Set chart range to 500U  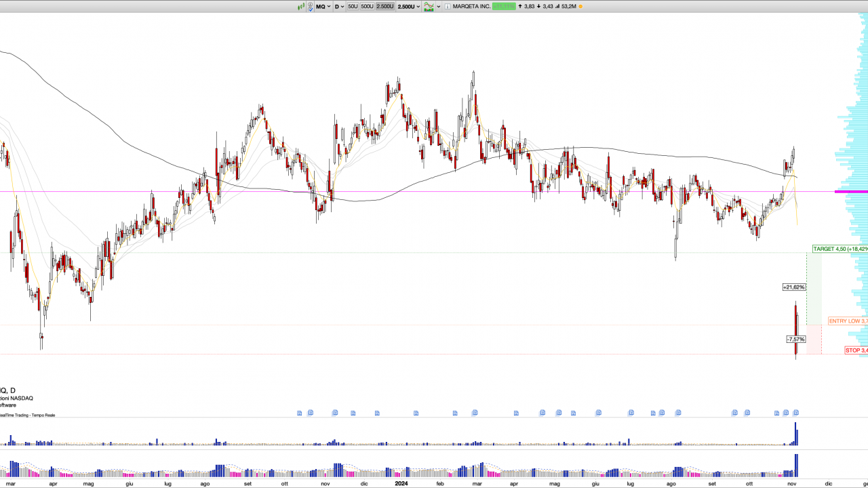coord(367,7)
